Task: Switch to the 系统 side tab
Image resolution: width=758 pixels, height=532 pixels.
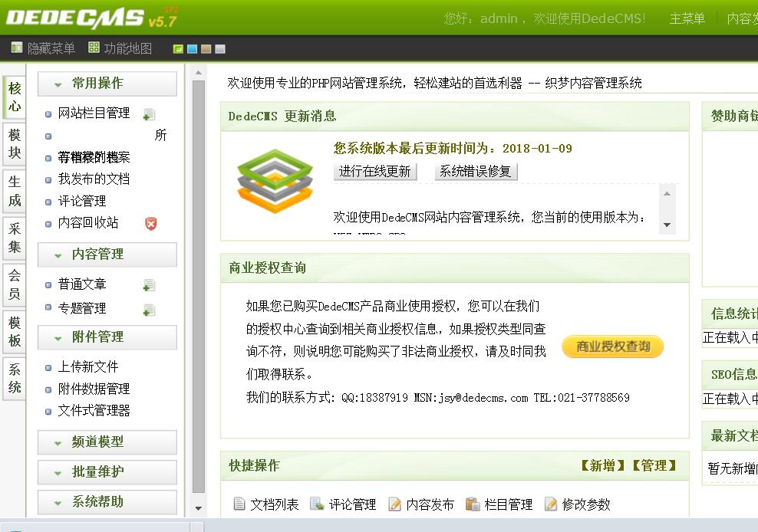Action: pos(15,379)
